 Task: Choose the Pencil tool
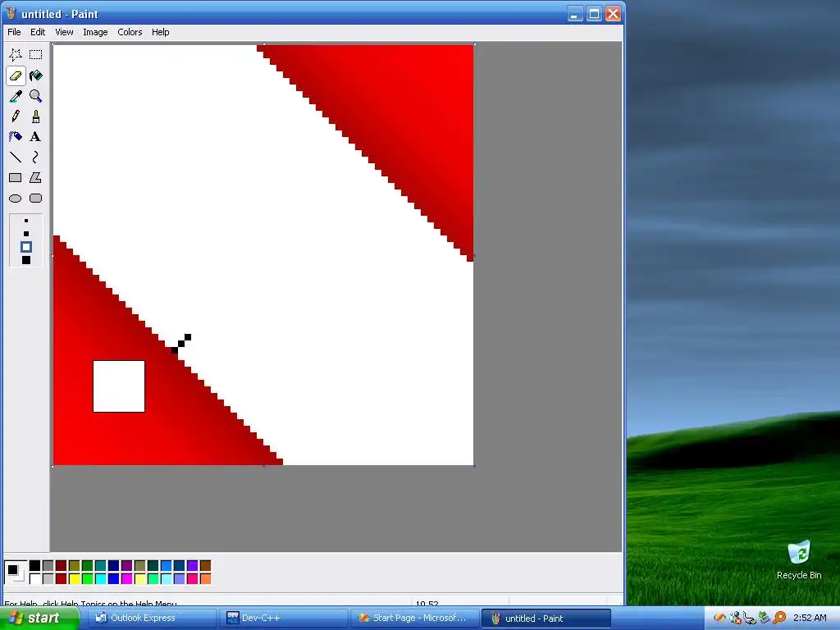pyautogui.click(x=16, y=116)
